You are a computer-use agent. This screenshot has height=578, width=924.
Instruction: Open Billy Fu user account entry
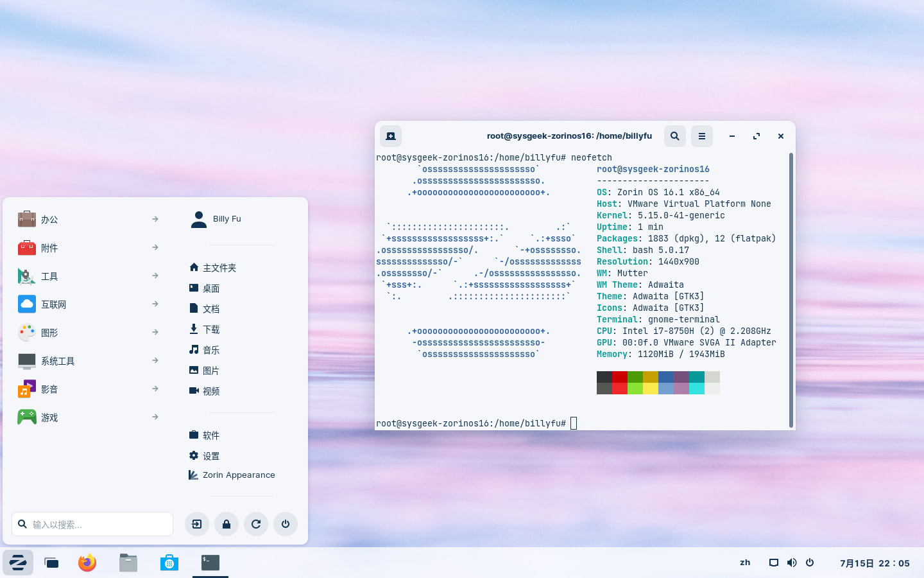coord(216,219)
